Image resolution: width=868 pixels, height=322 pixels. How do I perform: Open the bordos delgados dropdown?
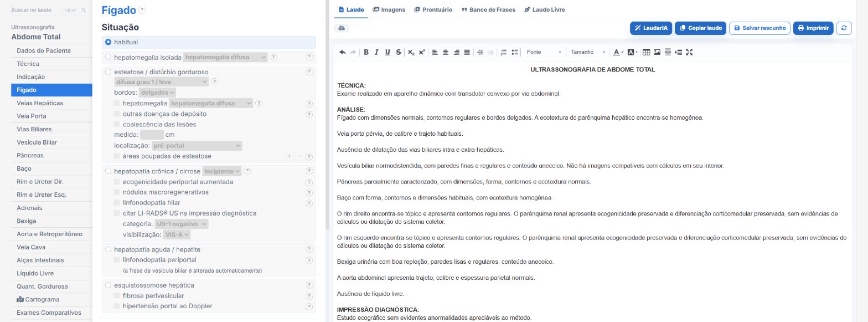[x=158, y=93]
